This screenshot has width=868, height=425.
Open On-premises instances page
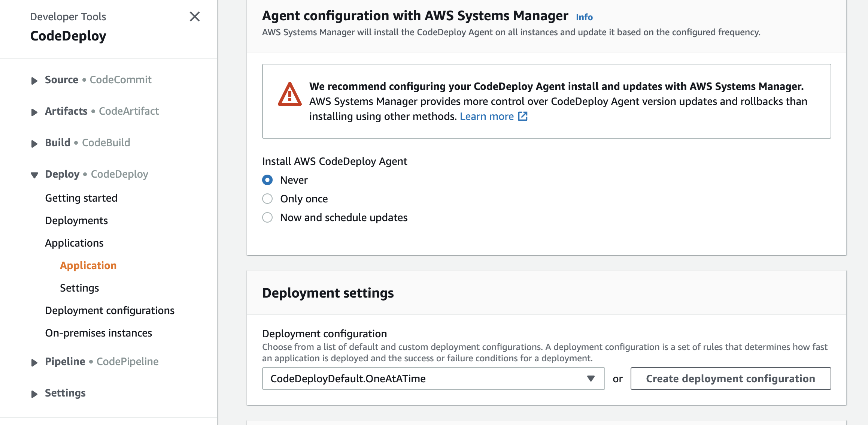pyautogui.click(x=98, y=333)
